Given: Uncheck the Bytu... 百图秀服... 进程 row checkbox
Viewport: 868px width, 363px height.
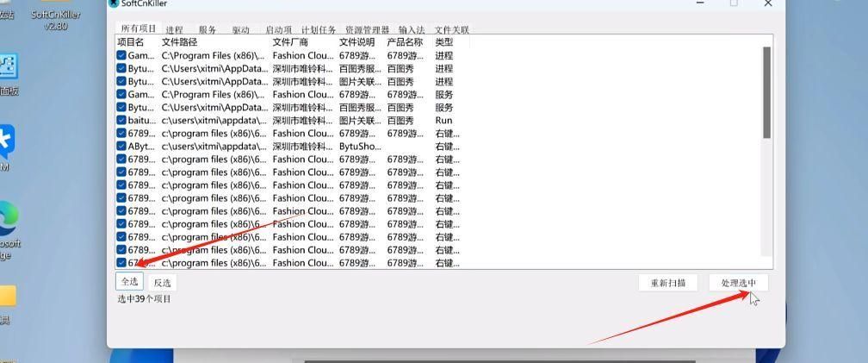Looking at the screenshot, I should coord(121,68).
